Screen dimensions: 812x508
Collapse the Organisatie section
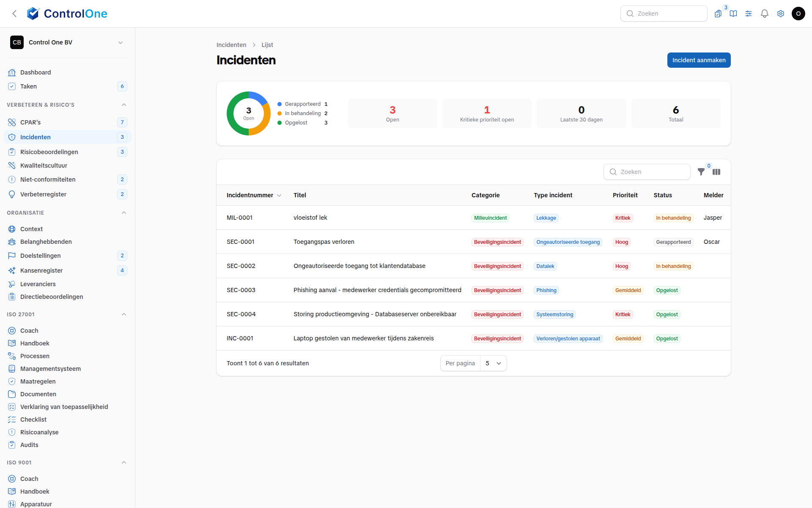coord(124,213)
